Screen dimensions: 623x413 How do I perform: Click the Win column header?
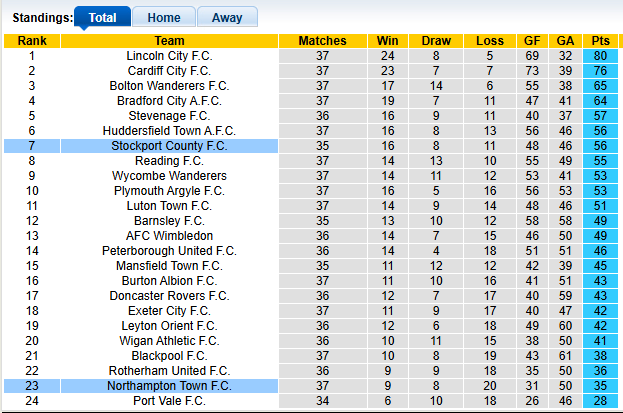coord(387,41)
